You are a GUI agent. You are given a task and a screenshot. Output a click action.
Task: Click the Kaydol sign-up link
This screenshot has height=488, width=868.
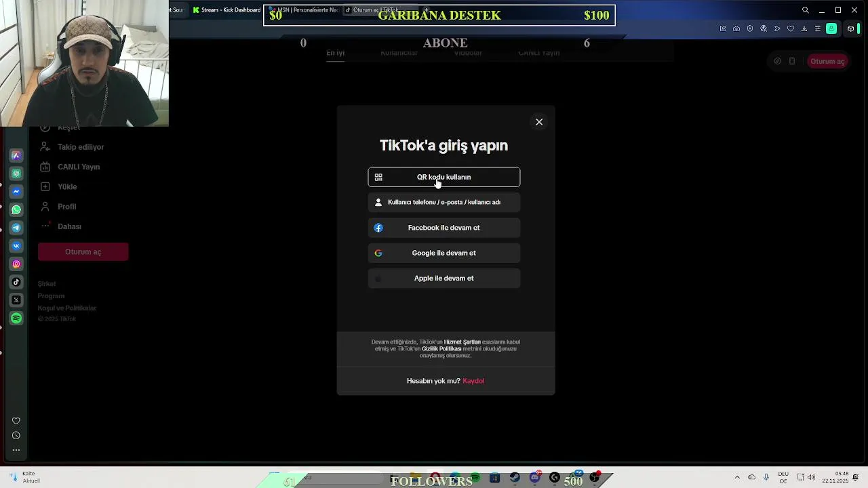(x=473, y=381)
